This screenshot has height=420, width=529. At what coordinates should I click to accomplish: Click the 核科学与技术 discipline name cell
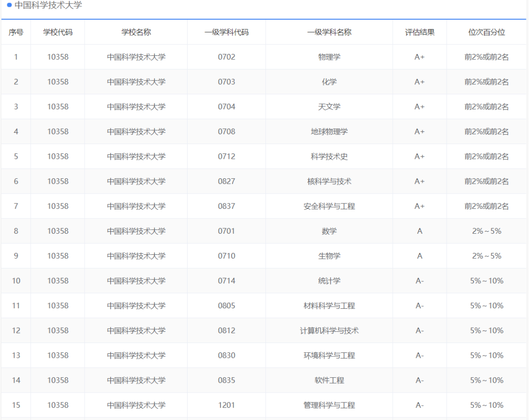pyautogui.click(x=329, y=181)
